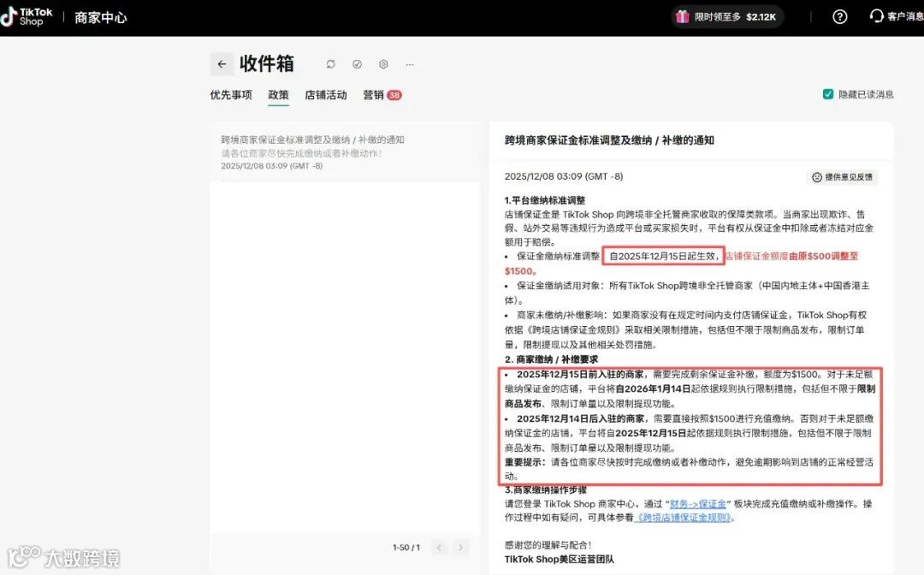This screenshot has width=924, height=575.
Task: Click the 营销 unread count badge 38
Action: tap(394, 95)
